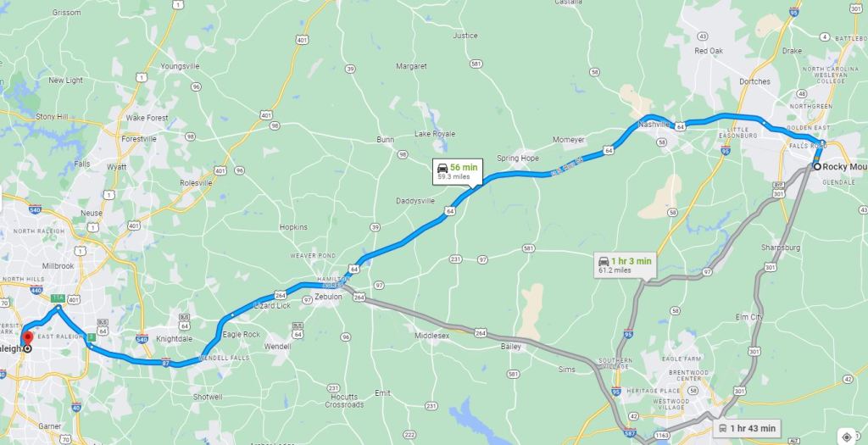Click the Knightdale town label
Screen dimensions: 868x445
point(174,339)
